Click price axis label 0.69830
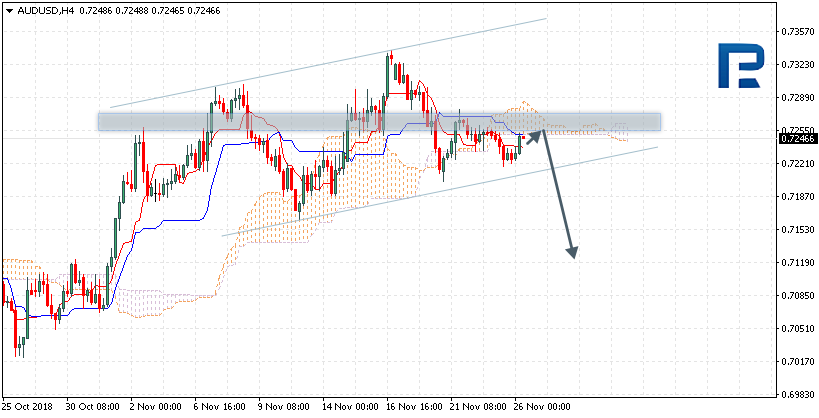The height and width of the screenshot is (418, 819). 799,394
